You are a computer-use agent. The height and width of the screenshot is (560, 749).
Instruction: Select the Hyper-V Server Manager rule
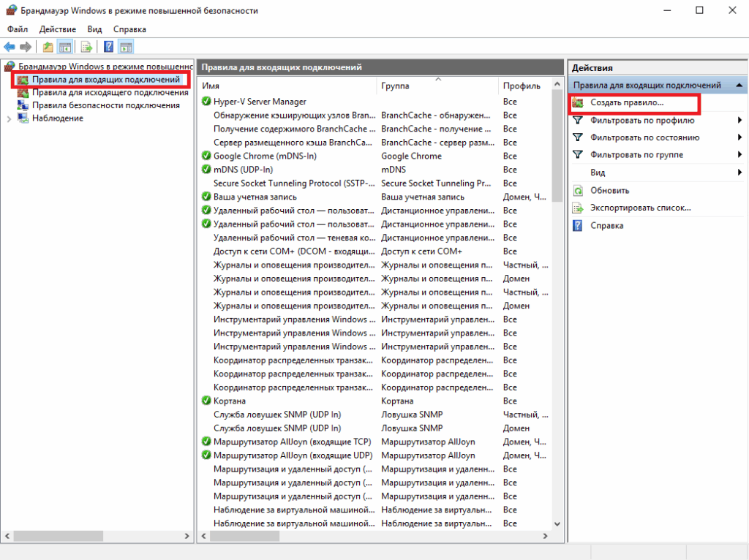pyautogui.click(x=260, y=102)
